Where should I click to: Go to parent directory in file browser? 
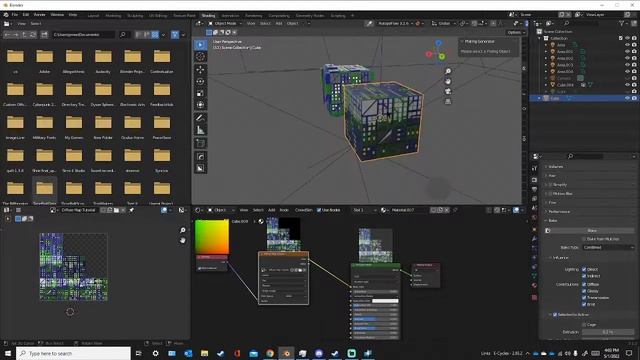(24, 35)
